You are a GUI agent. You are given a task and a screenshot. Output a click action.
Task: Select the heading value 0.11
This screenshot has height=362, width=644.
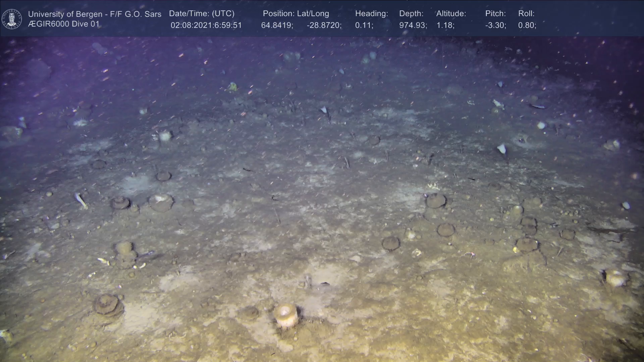[x=364, y=25]
